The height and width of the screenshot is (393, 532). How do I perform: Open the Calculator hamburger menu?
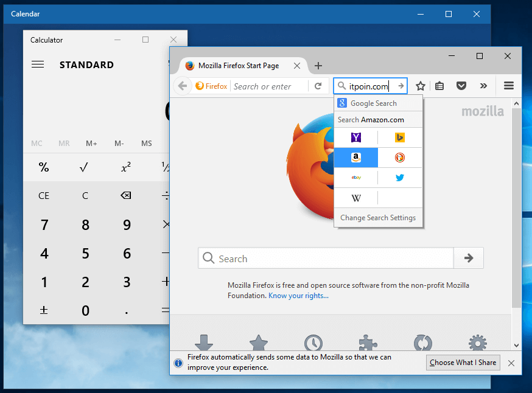[38, 64]
